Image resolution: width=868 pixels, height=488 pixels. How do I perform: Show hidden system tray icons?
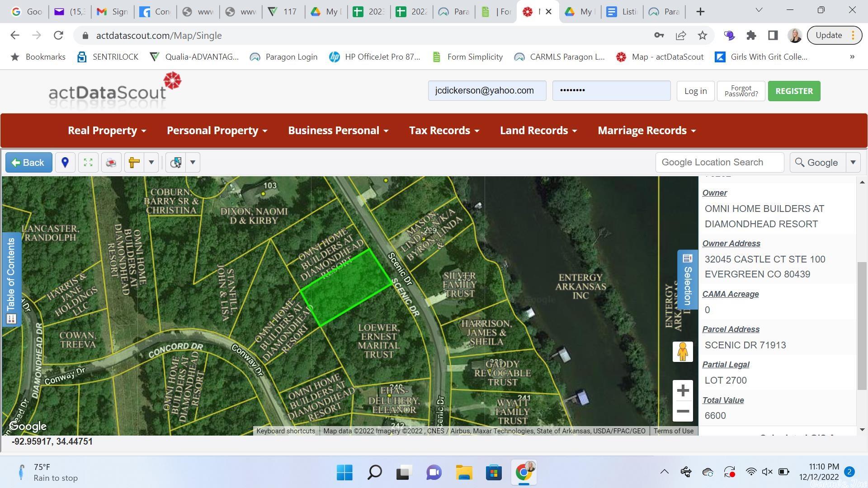(664, 472)
